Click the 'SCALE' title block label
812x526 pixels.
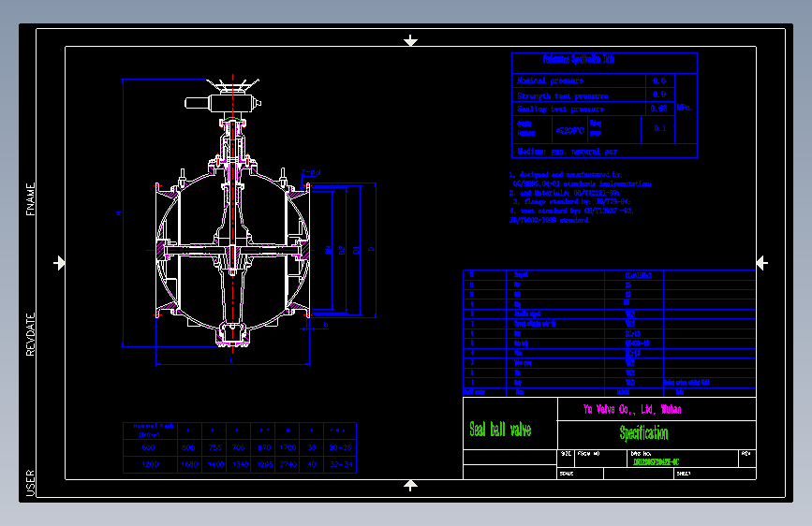[x=567, y=474]
